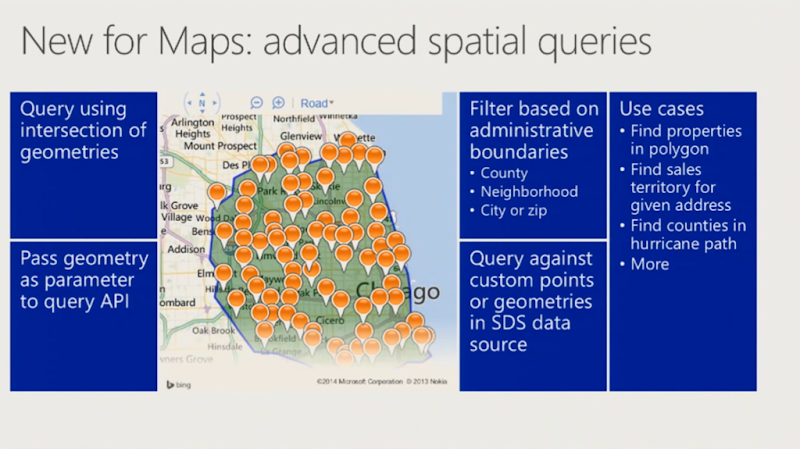Image resolution: width=800 pixels, height=449 pixels.
Task: Select the Pass geometry as parameter tile
Action: coord(84,316)
